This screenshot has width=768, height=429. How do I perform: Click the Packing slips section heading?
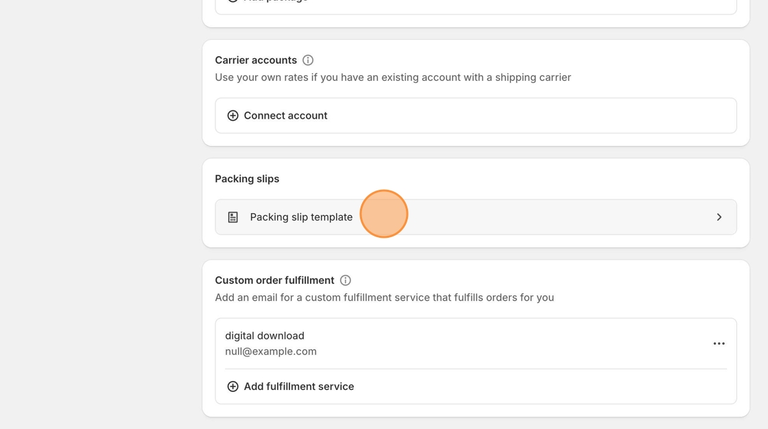[x=247, y=179]
